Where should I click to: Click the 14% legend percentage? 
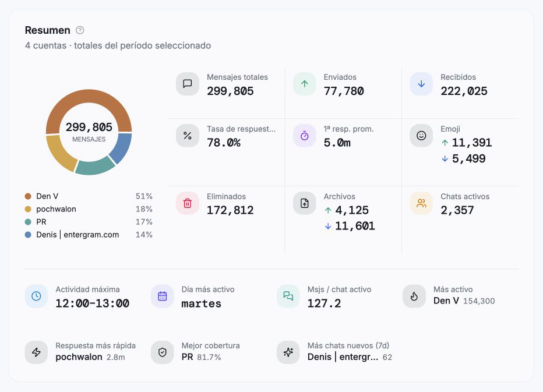[144, 235]
